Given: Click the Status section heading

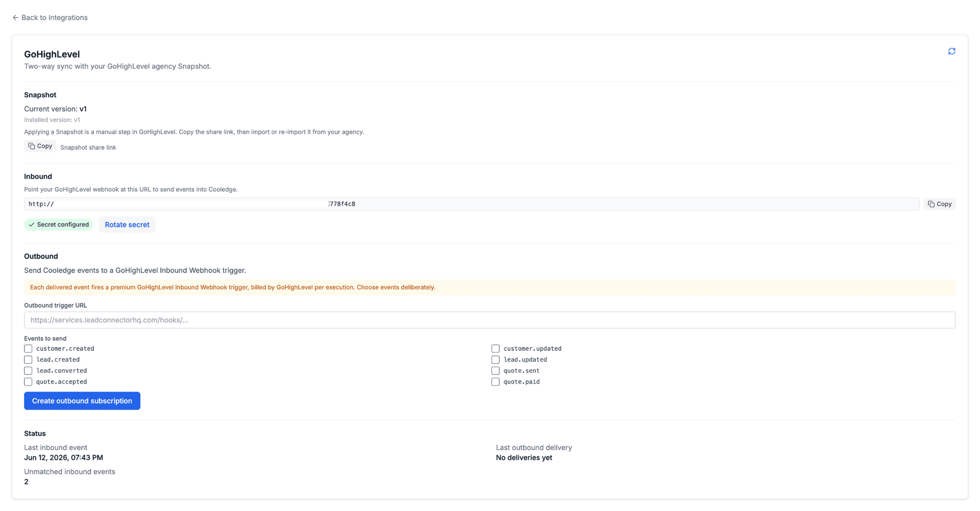Looking at the screenshot, I should click(35, 433).
